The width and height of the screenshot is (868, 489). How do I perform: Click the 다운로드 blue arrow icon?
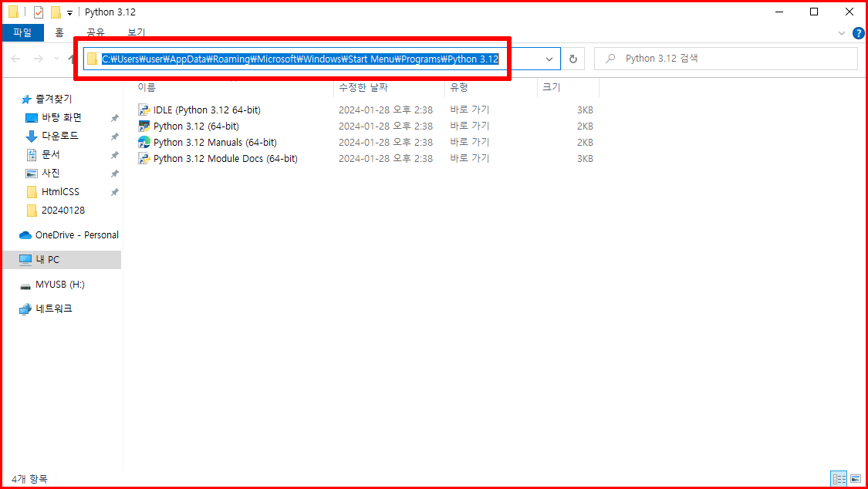click(x=32, y=136)
